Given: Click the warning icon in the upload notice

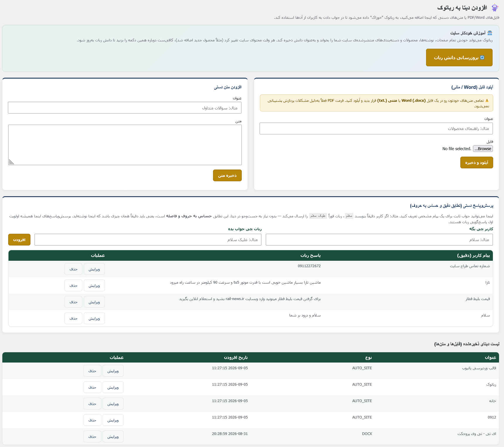Looking at the screenshot, I should click(487, 100).
